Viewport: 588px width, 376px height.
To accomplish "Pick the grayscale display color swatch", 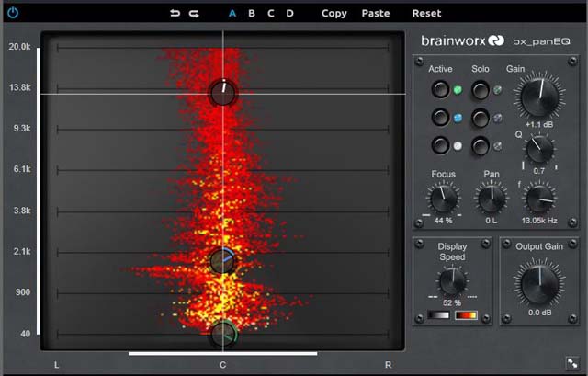I will point(438,315).
